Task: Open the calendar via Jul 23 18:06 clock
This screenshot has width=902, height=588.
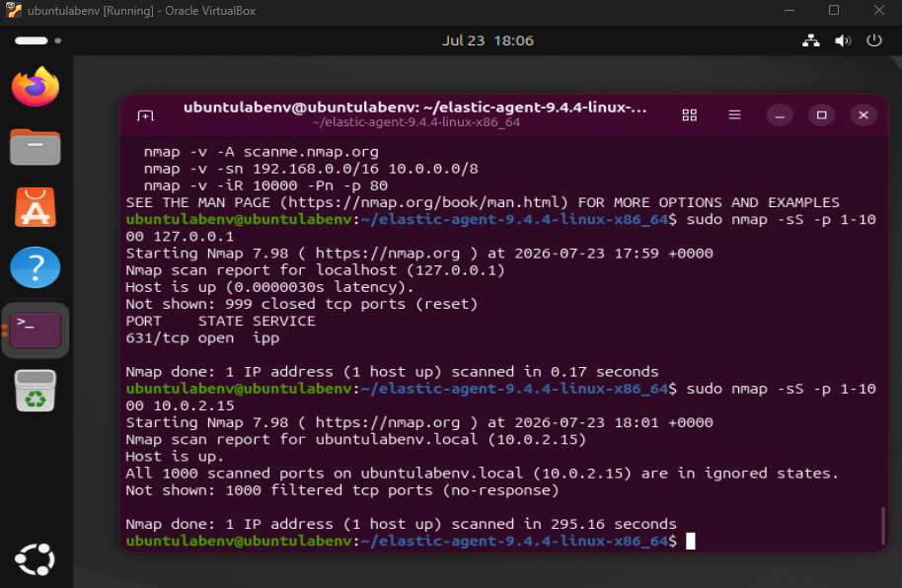Action: point(488,40)
